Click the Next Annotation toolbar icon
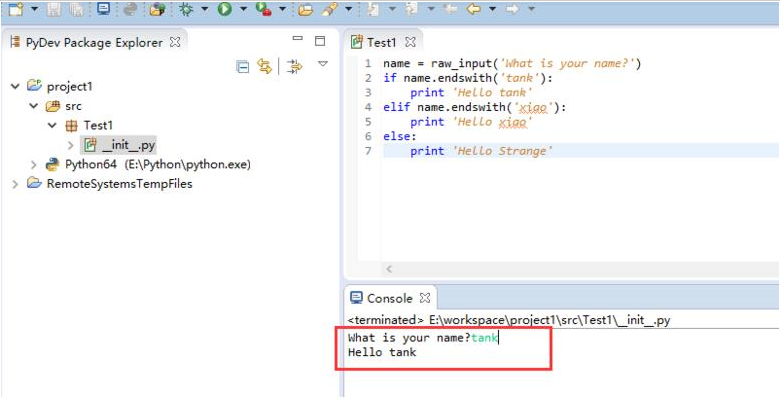 coord(371,9)
